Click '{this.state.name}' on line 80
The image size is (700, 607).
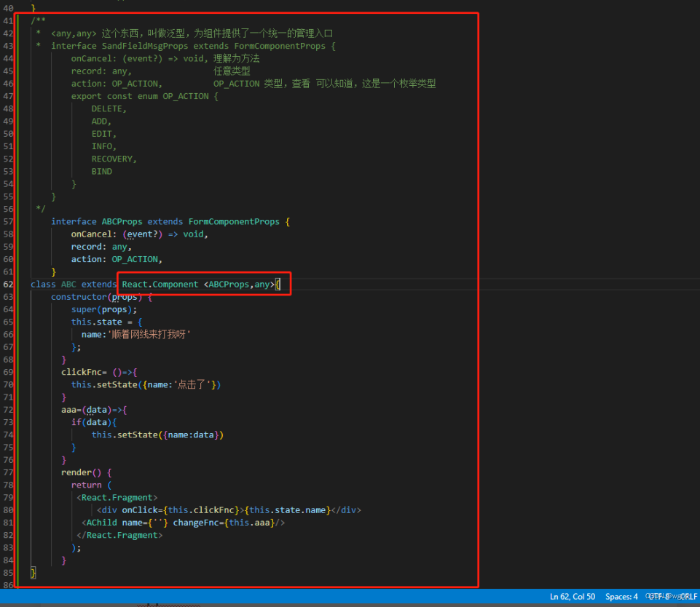287,510
